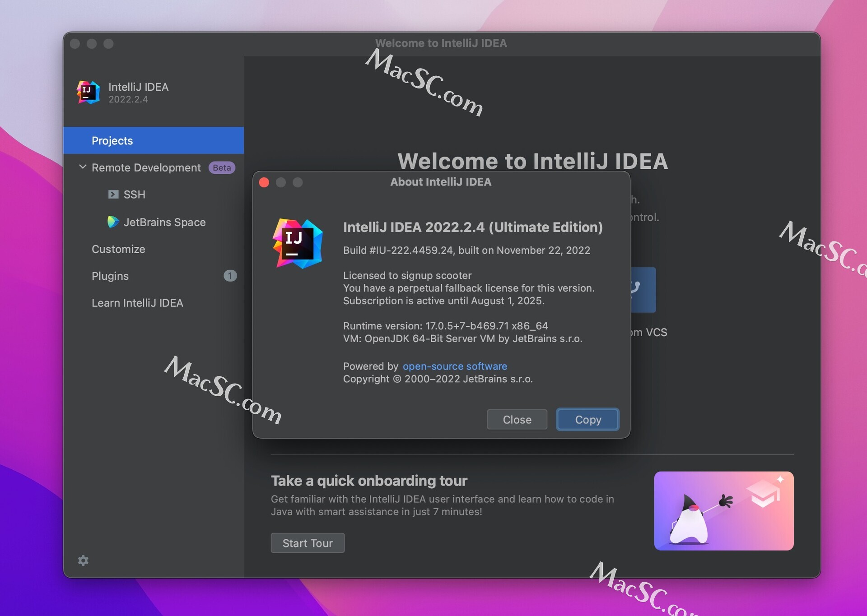This screenshot has width=867, height=616.
Task: Select the Projects tab
Action: tap(154, 140)
